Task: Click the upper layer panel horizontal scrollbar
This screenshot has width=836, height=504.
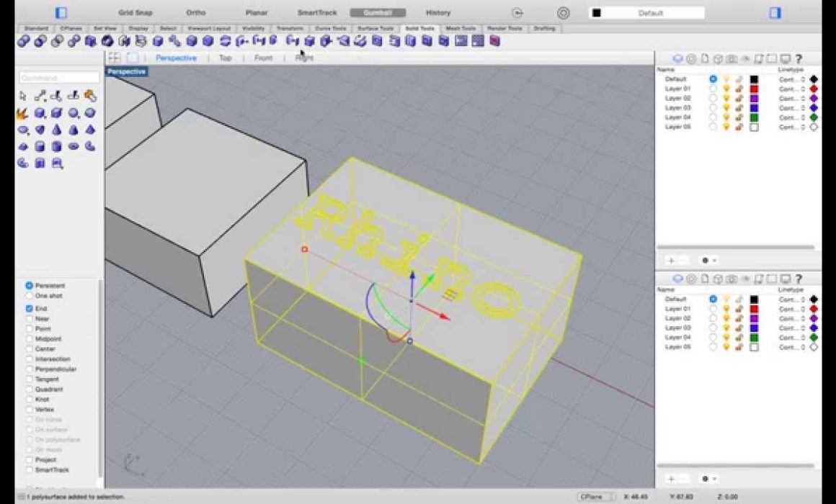Action: click(736, 247)
